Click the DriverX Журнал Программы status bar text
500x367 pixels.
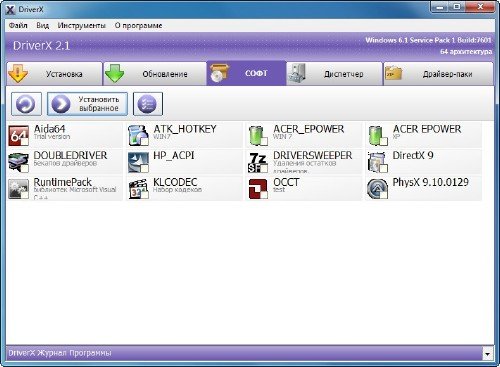click(x=60, y=353)
